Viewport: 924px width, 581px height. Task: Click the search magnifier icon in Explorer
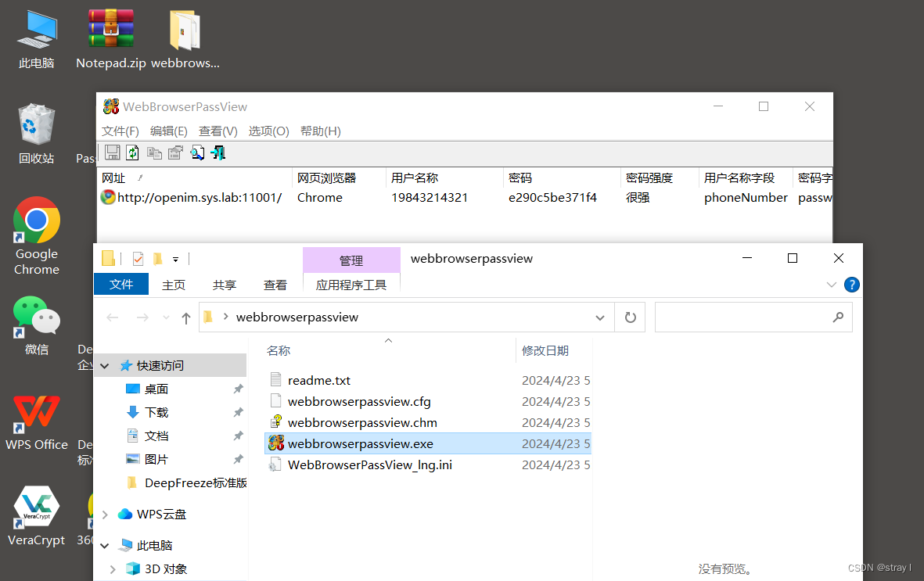coord(838,317)
